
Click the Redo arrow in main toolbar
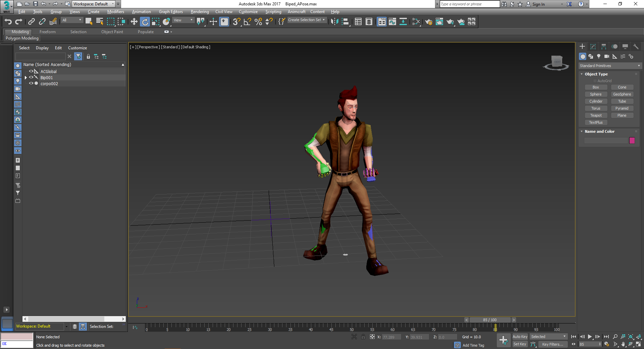click(19, 22)
